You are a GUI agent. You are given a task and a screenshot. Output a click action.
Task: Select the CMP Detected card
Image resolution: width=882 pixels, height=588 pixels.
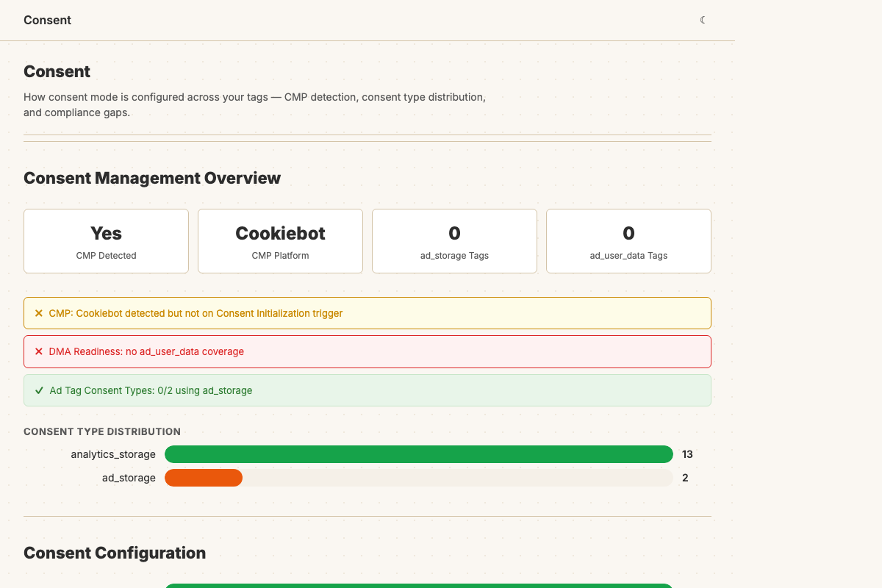point(106,241)
